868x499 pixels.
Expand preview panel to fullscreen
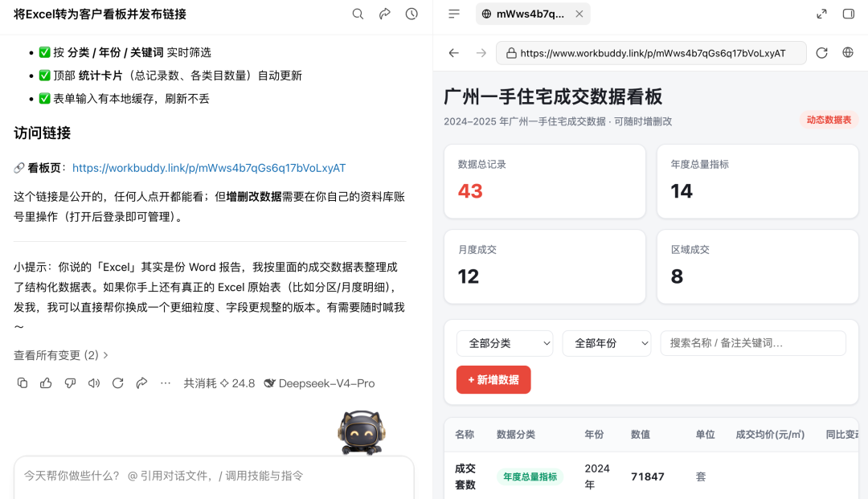pos(822,14)
